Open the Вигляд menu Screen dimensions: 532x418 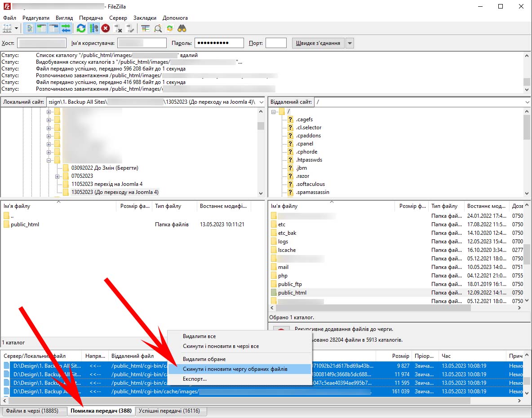64,18
